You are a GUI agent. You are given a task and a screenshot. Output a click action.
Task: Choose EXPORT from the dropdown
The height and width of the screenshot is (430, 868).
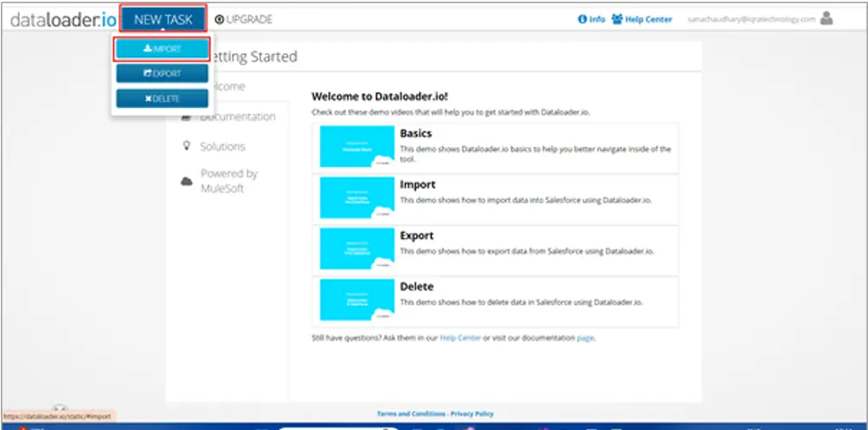click(162, 73)
